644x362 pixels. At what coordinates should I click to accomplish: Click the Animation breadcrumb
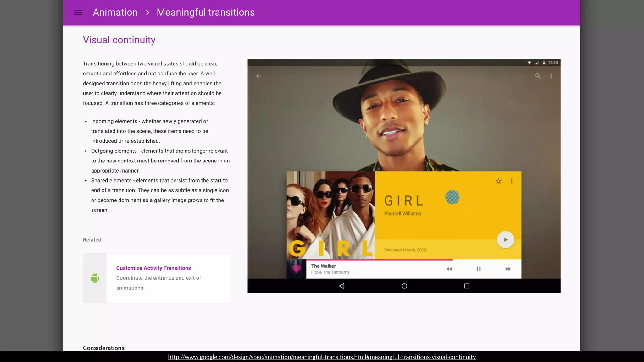[115, 13]
